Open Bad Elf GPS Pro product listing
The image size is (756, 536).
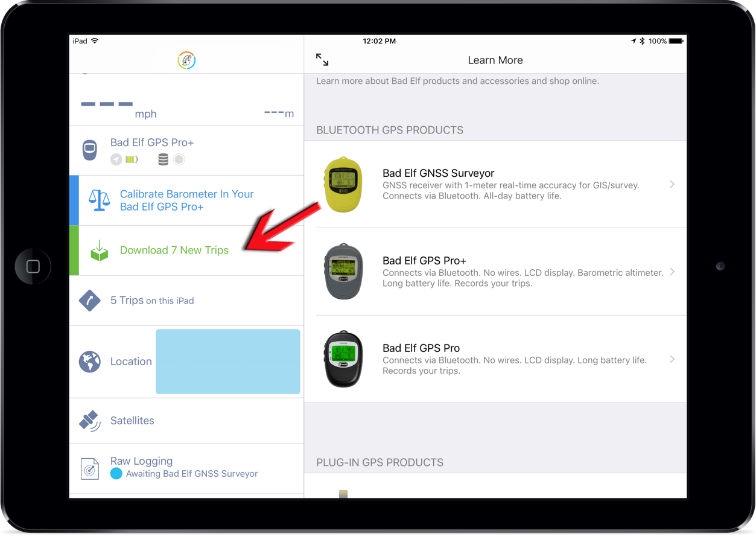(495, 359)
